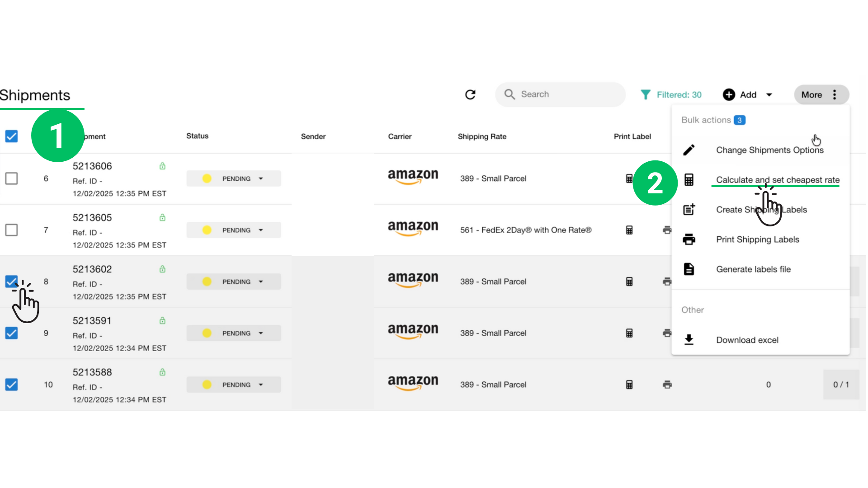Select Calculate and set cheapest rate

(x=776, y=179)
